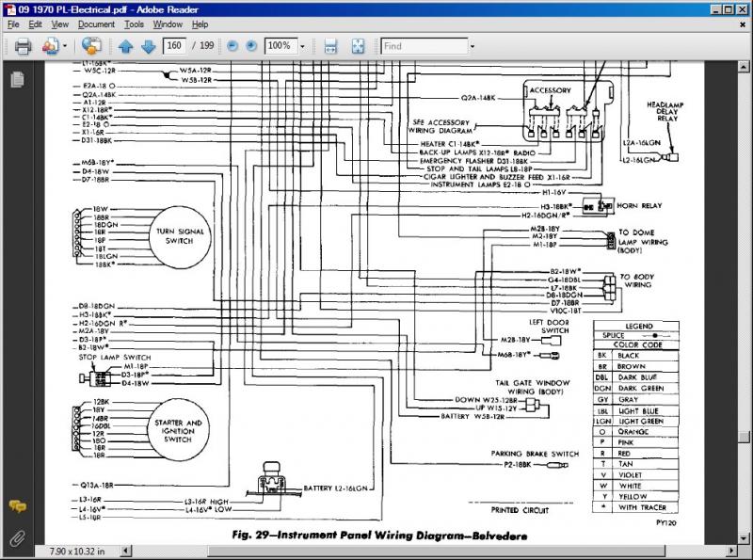This screenshot has height=560, width=753.
Task: Click the STOP LAMP SWITCH label
Action: 115,358
